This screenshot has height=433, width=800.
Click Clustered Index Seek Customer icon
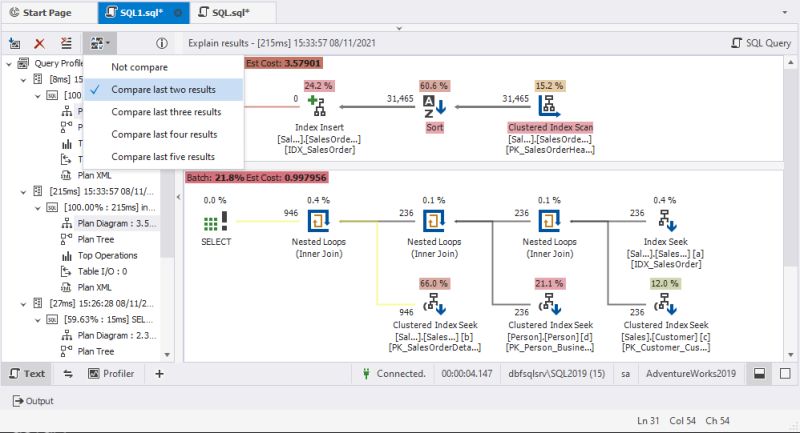click(x=665, y=304)
